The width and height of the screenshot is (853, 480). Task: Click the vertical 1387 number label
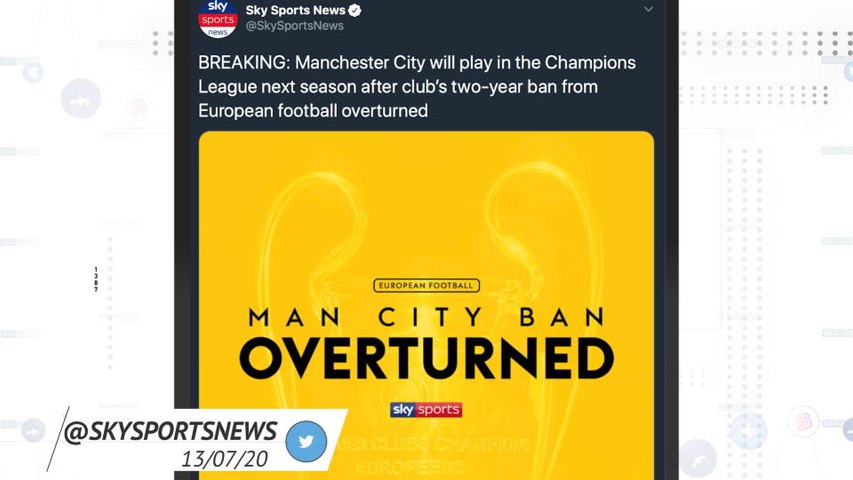(96, 279)
